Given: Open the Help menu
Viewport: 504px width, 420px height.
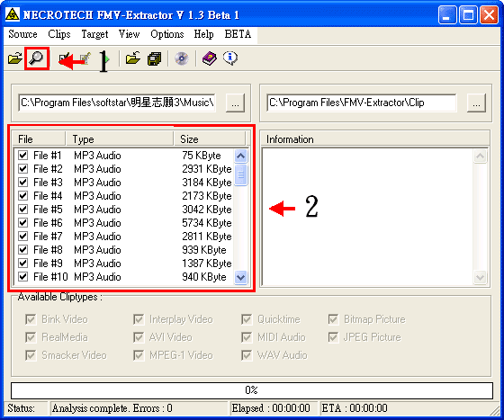Looking at the screenshot, I should [x=203, y=34].
